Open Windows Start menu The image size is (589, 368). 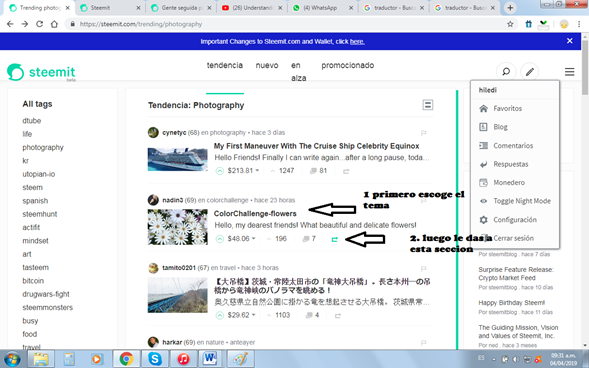coord(12,359)
